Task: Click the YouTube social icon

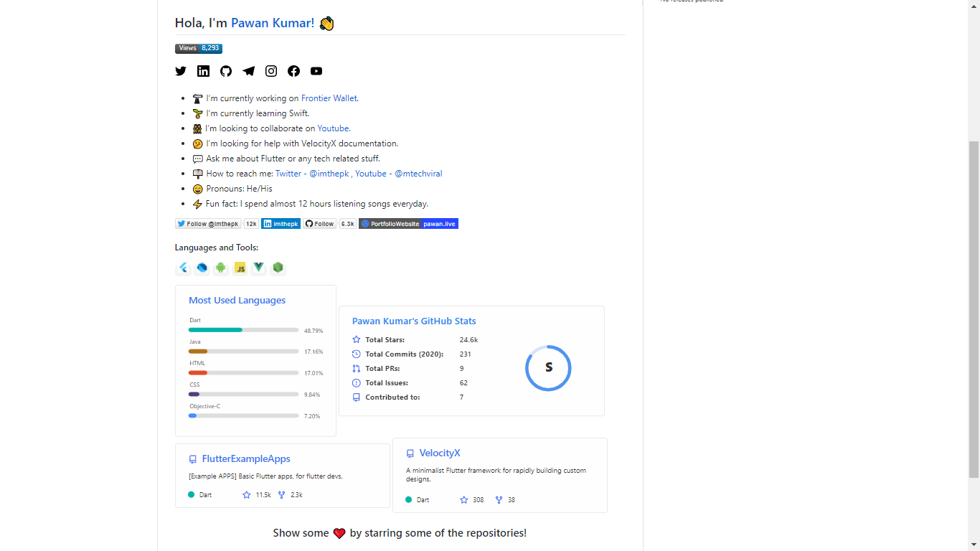Action: click(x=316, y=71)
